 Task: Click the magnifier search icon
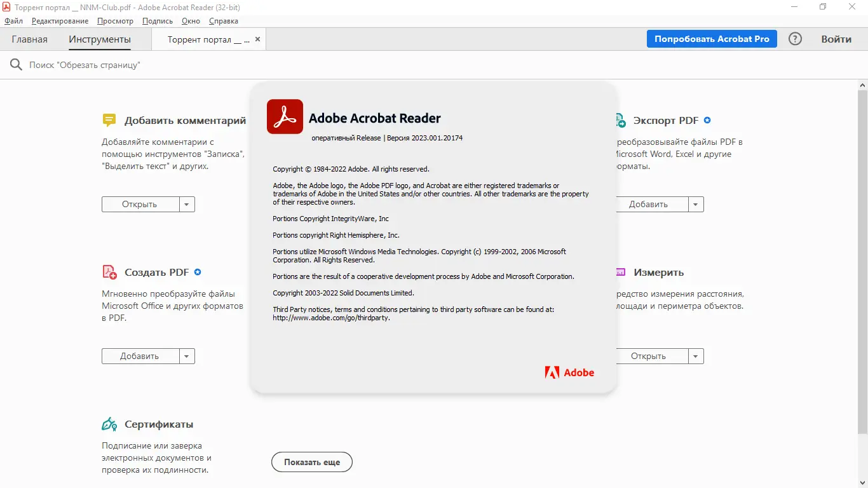pos(16,65)
